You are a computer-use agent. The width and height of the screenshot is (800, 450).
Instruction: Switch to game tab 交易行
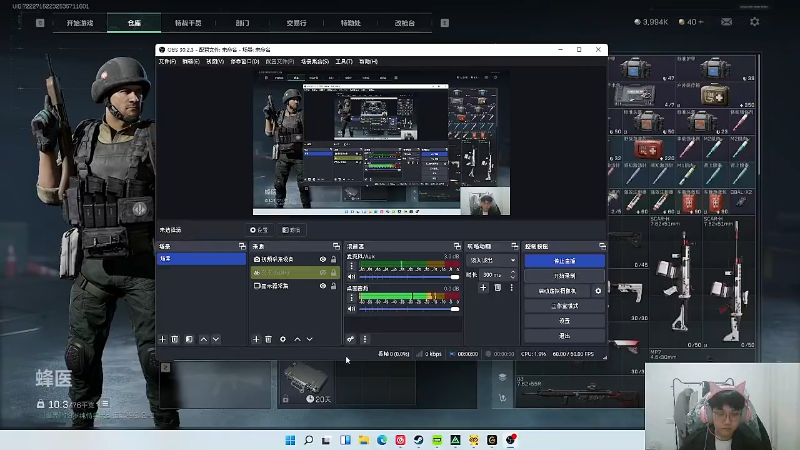point(296,23)
